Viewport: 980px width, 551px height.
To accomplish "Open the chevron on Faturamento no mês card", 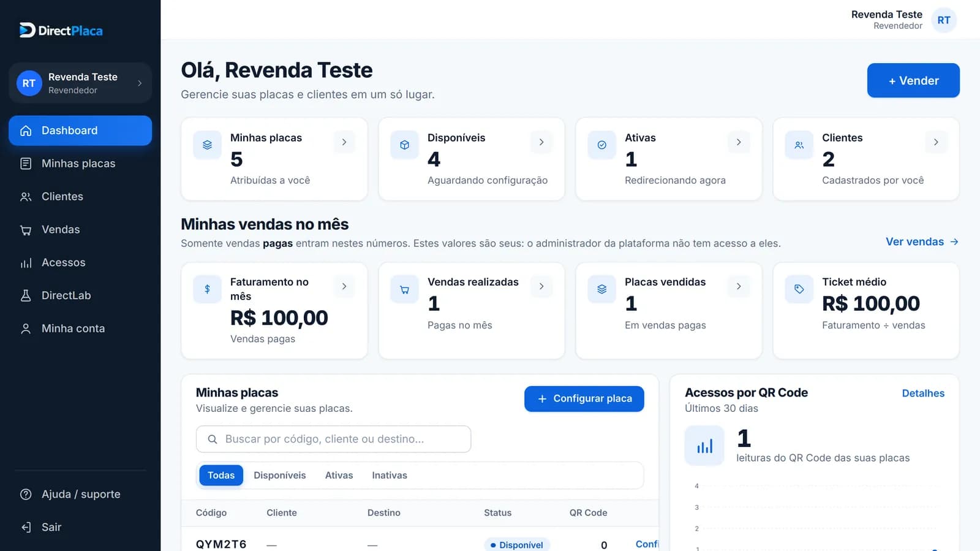I will tap(344, 286).
